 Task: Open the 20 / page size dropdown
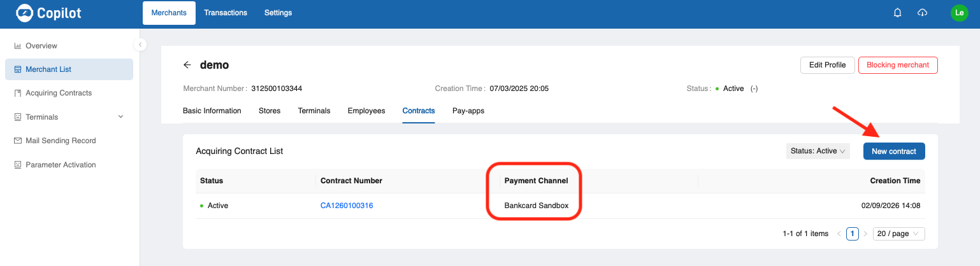(898, 234)
